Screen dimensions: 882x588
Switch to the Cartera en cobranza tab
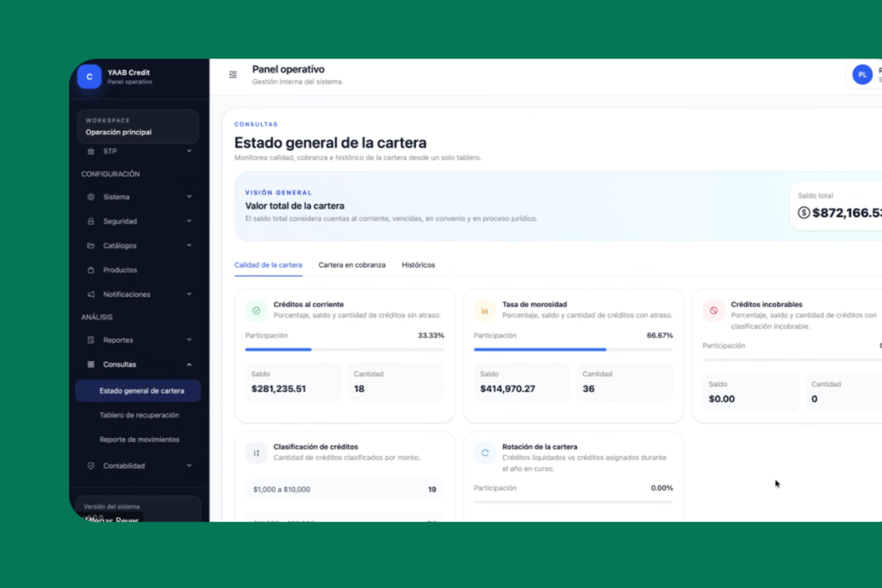coord(351,265)
